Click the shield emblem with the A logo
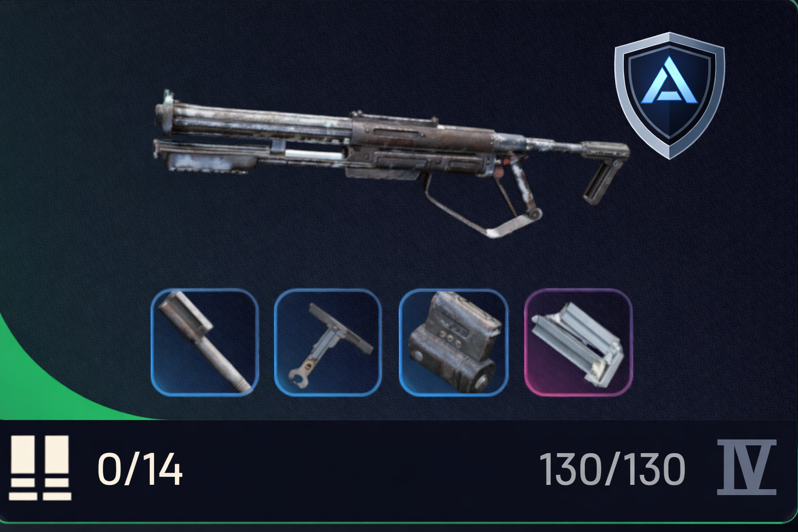This screenshot has width=798, height=532. click(670, 95)
